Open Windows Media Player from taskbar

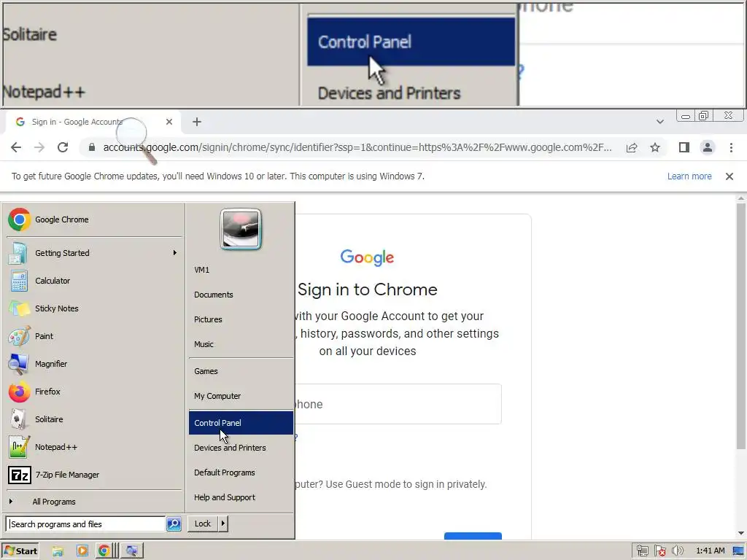tap(82, 551)
